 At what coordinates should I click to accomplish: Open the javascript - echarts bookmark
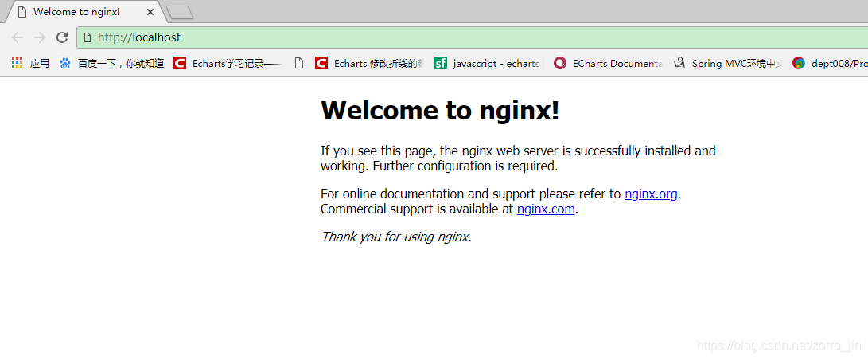click(488, 63)
